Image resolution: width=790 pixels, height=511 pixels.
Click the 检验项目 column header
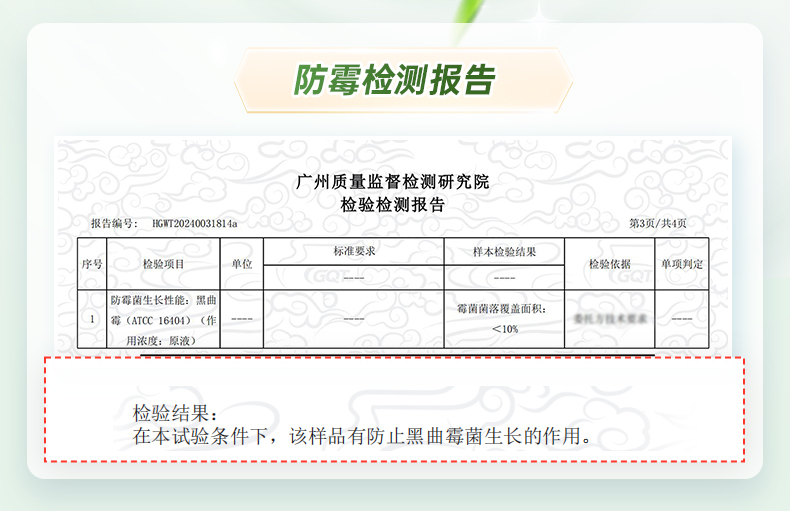(163, 264)
